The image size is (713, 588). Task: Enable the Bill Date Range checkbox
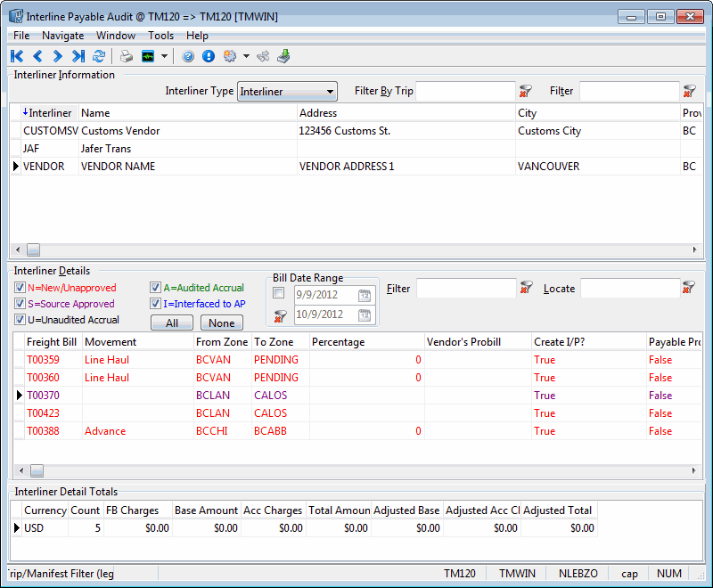(279, 294)
